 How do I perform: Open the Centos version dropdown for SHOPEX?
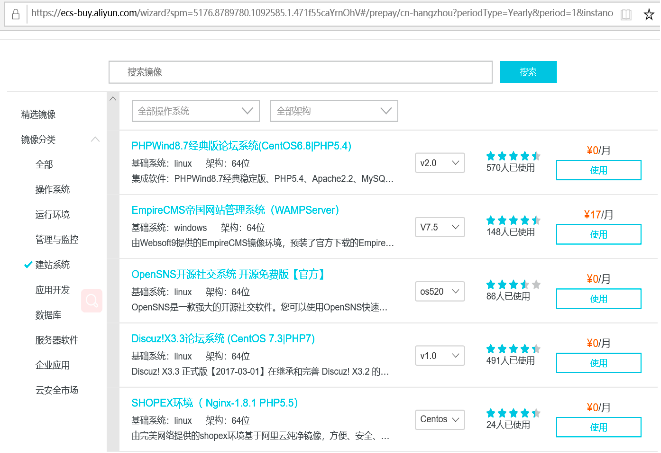pyautogui.click(x=440, y=420)
